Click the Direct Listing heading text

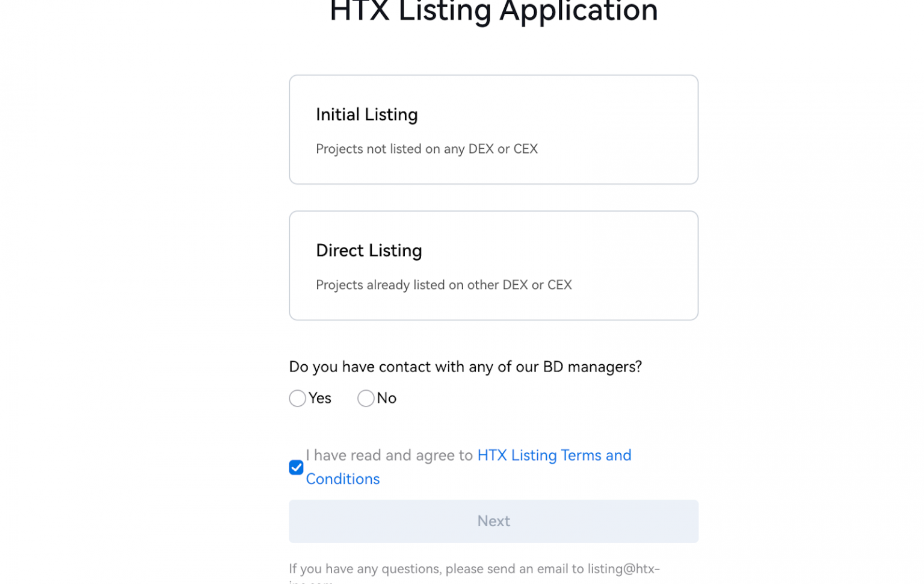pyautogui.click(x=369, y=250)
